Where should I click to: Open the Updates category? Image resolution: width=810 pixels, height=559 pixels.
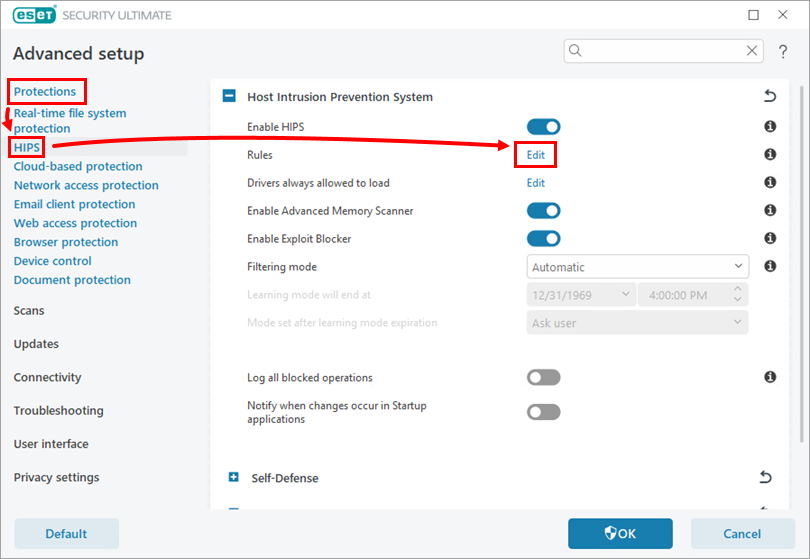(x=36, y=344)
